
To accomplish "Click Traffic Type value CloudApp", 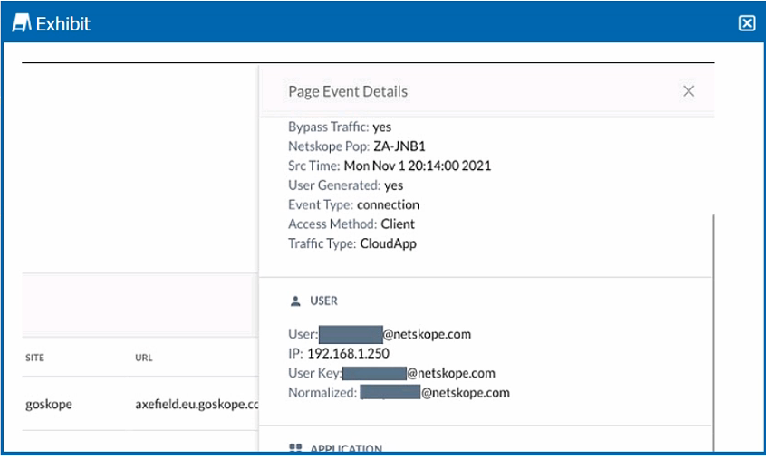I will click(x=388, y=243).
